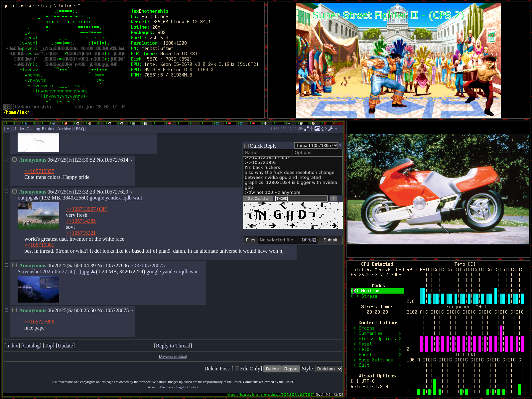This screenshot has width=532, height=399.
Task: Follow the >>105715357 quote link
Action: tap(39, 171)
